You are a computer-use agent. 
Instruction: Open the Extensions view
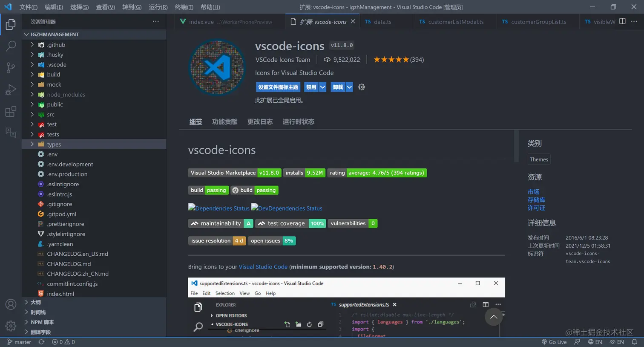[x=11, y=111]
